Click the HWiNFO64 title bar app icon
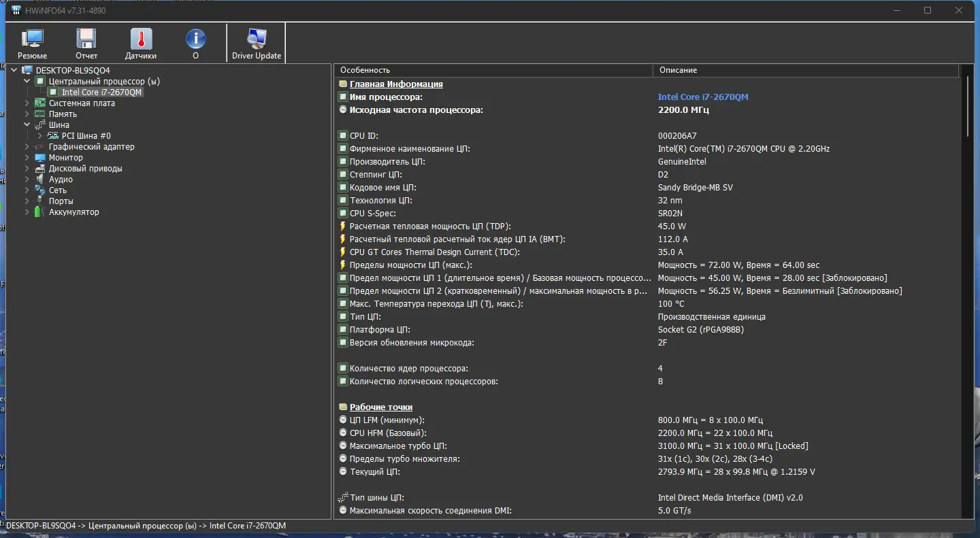 click(16, 11)
